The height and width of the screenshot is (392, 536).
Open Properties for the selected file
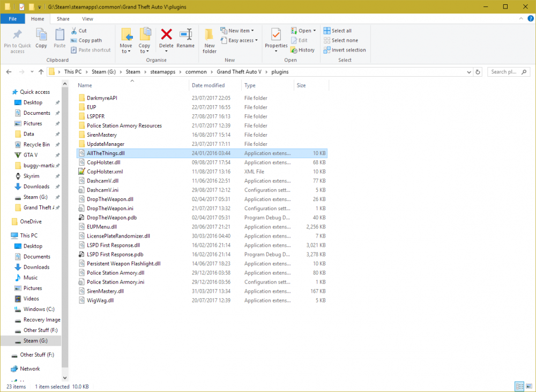(x=276, y=38)
